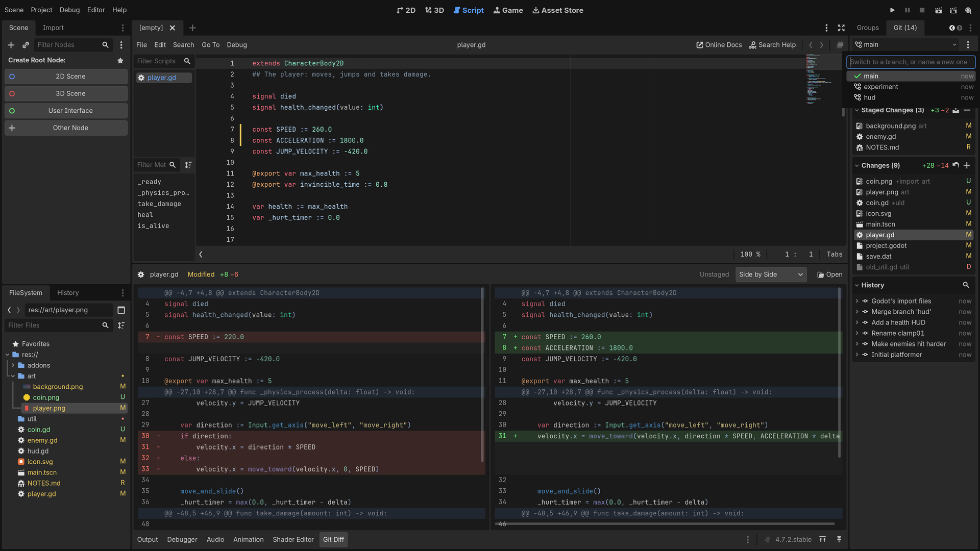Toggle favorite root nodes star icon
This screenshot has width=980, height=551.
pos(120,60)
